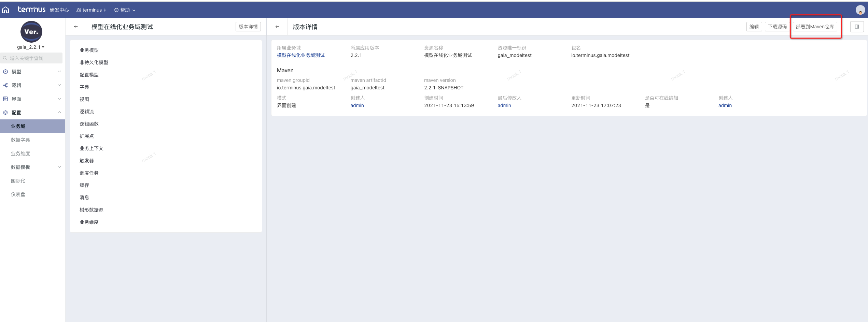Collapse the 配置 menu section

(x=59, y=113)
